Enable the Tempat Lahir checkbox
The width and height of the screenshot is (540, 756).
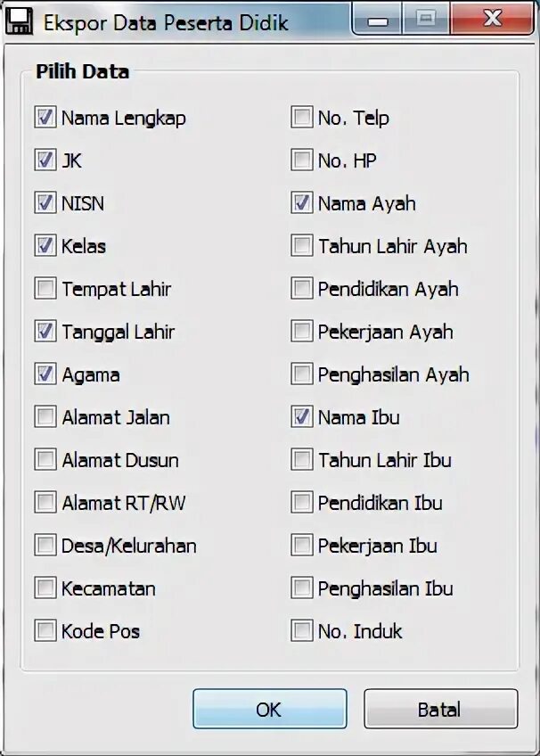click(45, 289)
